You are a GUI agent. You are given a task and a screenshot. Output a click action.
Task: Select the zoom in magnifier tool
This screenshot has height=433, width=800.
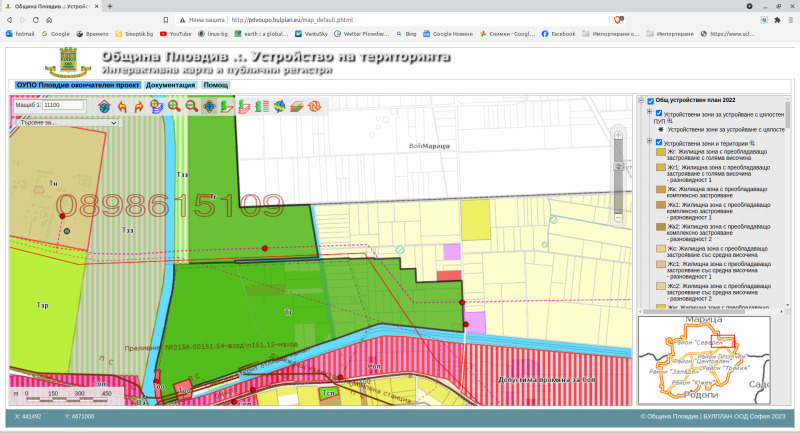pyautogui.click(x=174, y=105)
